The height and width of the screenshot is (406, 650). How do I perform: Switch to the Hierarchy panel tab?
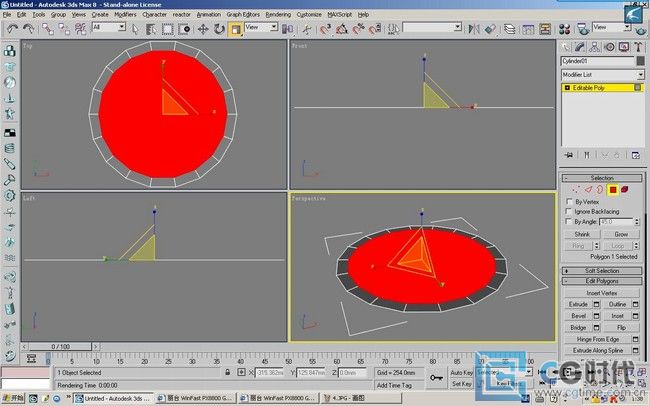(594, 47)
